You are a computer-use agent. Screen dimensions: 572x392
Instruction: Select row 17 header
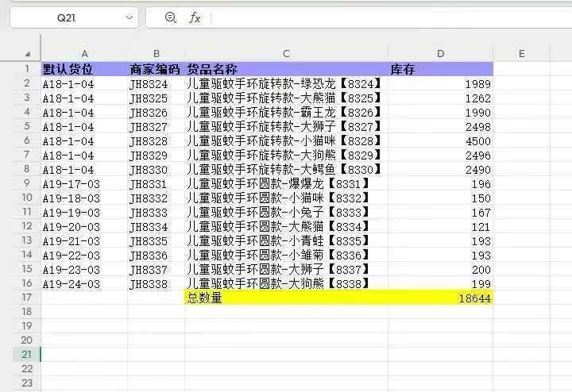coord(27,298)
